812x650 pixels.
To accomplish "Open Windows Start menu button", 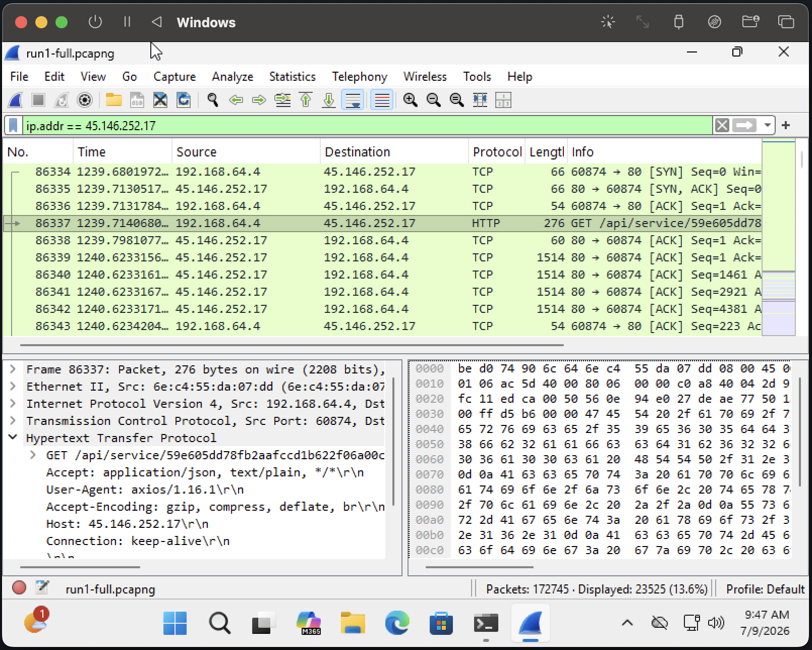I will click(175, 623).
